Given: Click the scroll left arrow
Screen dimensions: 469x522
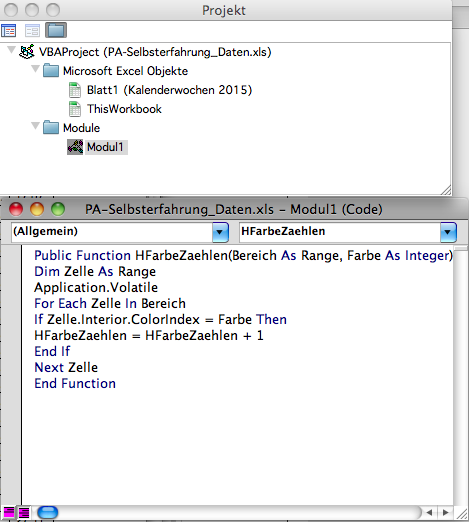Looking at the screenshot, I should click(x=430, y=512).
